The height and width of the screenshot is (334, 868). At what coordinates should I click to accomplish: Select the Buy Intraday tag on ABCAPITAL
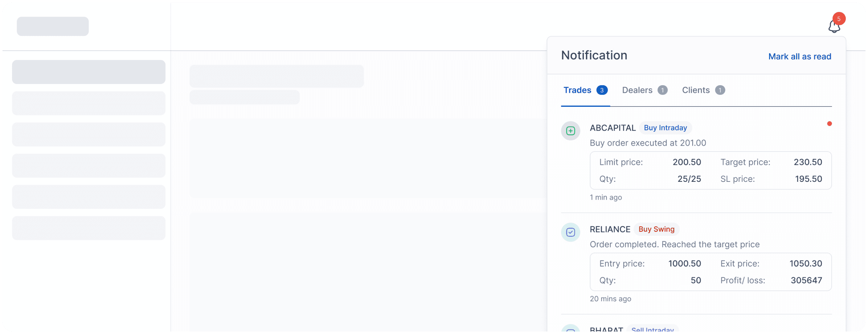[x=665, y=128]
